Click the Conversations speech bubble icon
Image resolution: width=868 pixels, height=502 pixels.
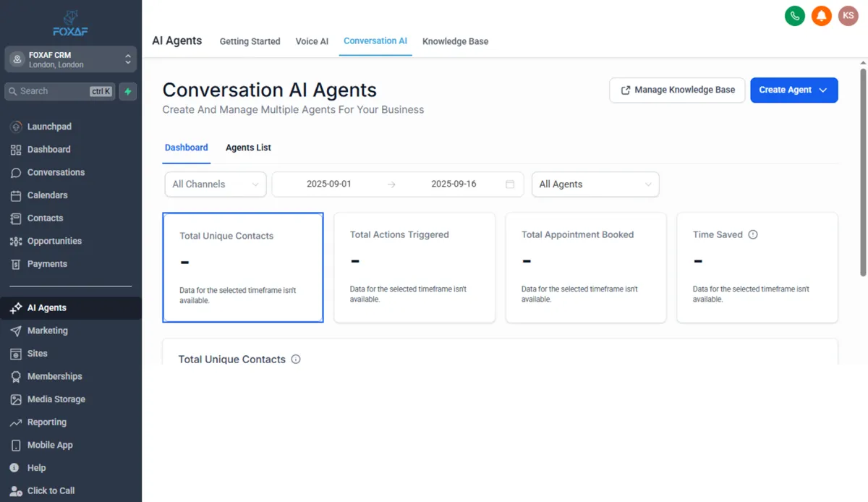[x=16, y=173]
